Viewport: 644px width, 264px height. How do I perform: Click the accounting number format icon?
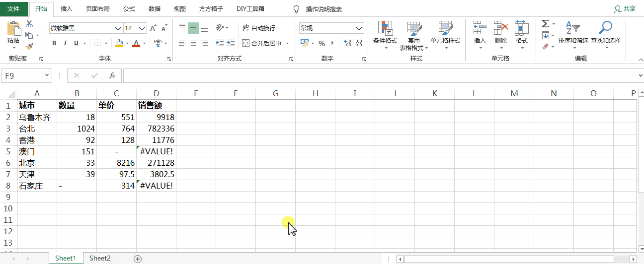pyautogui.click(x=305, y=43)
